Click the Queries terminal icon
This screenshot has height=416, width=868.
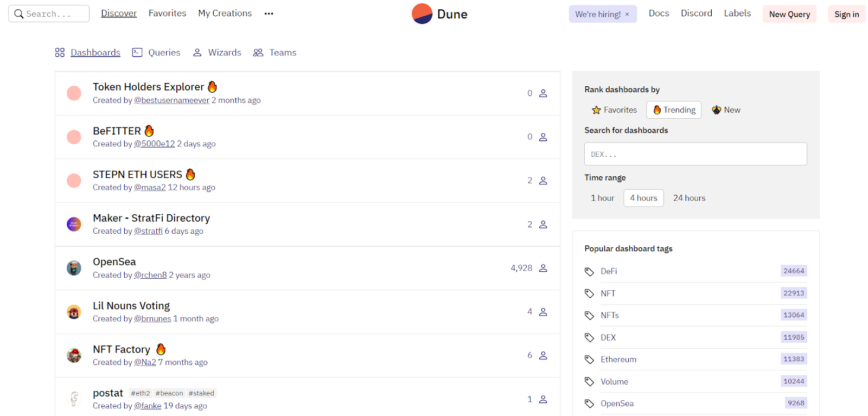[137, 53]
